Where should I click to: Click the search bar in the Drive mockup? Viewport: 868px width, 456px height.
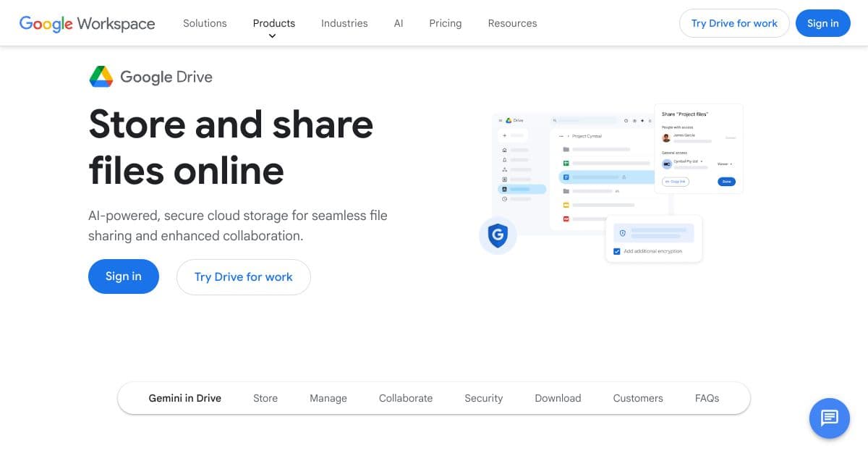point(584,120)
